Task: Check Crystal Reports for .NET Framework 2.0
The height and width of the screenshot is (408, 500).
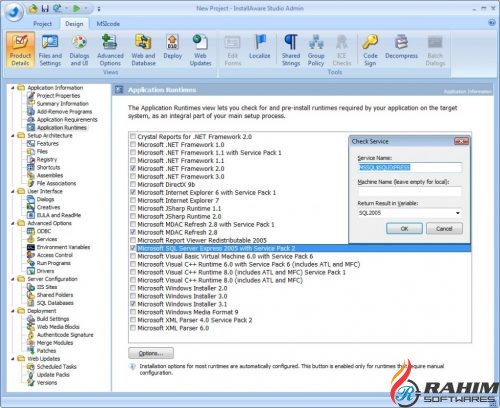Action: [x=133, y=136]
